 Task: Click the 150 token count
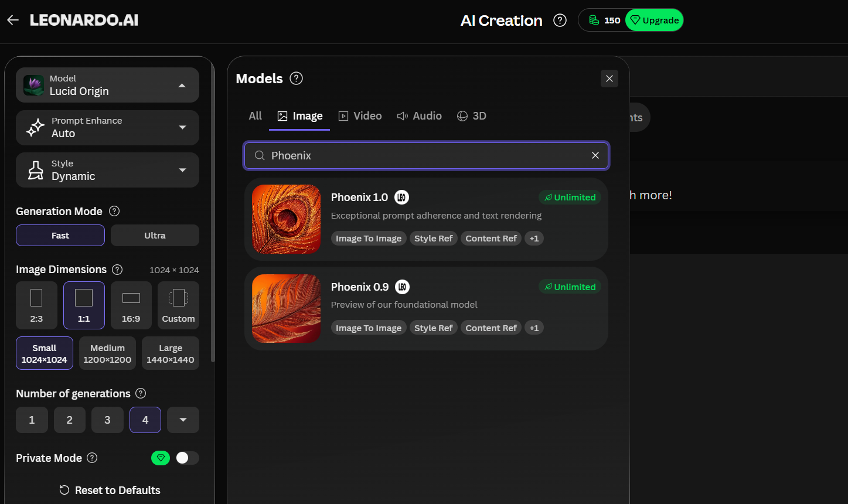coord(612,21)
